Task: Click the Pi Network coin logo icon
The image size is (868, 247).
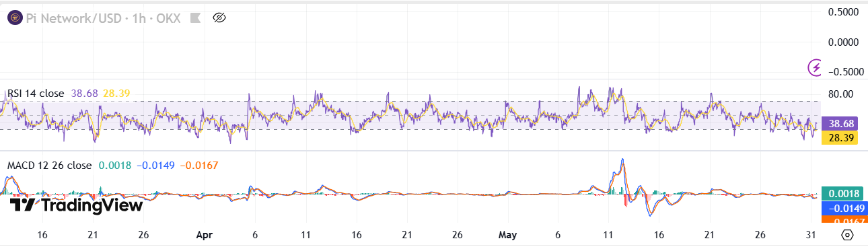Action: tap(15, 18)
